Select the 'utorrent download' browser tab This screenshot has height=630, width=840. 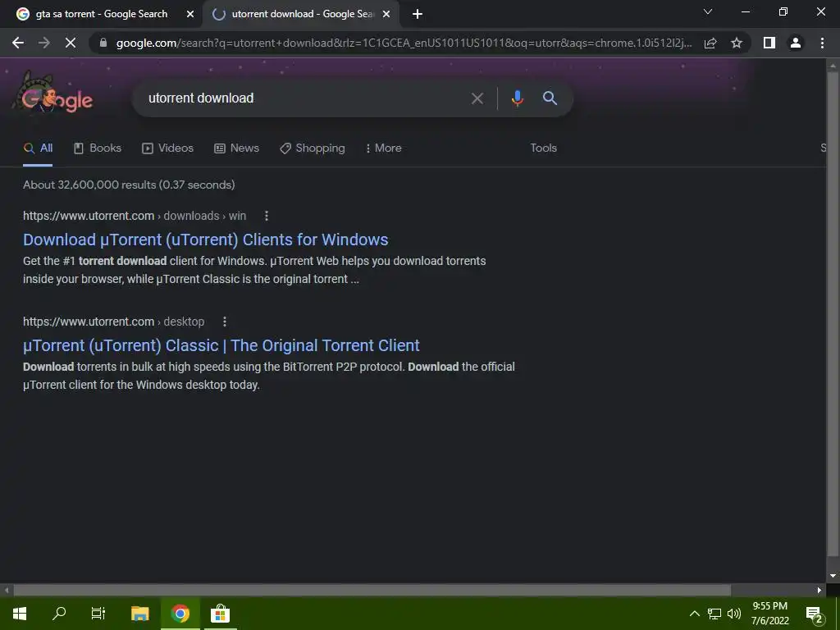click(300, 14)
